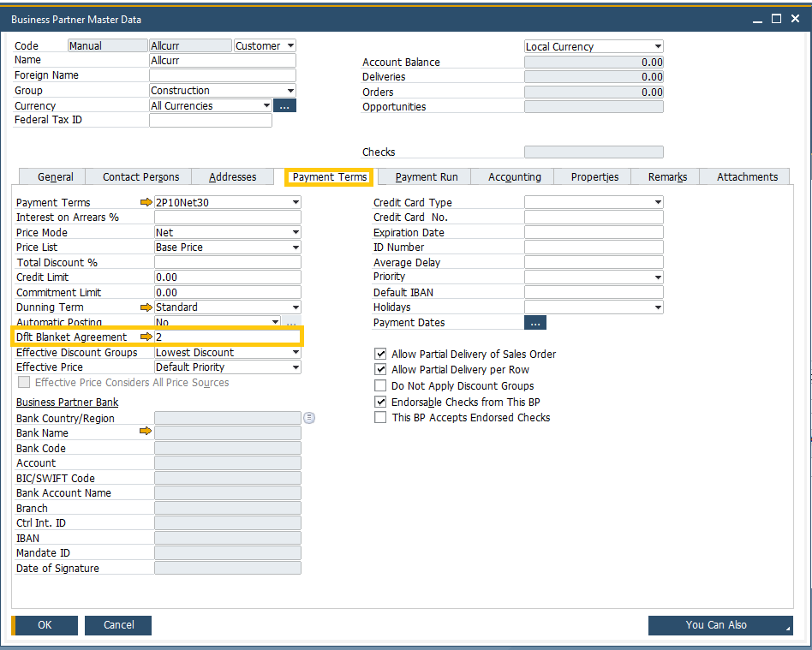Open the Group dropdown showing Construction
The height and width of the screenshot is (650, 812).
(291, 91)
